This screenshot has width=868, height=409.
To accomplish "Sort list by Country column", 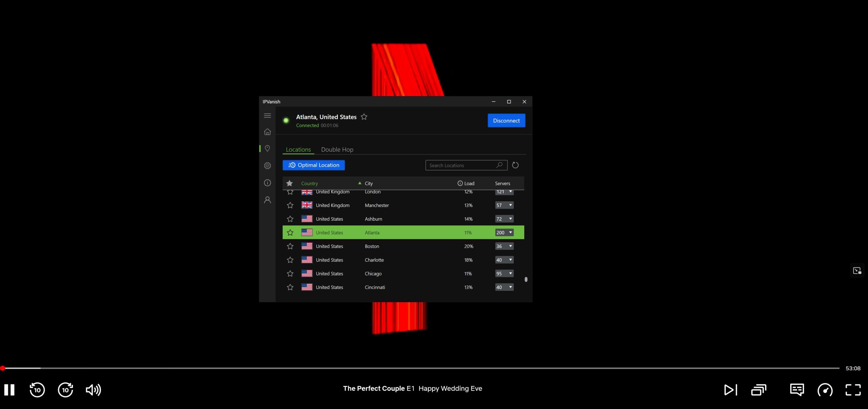I will pos(309,183).
